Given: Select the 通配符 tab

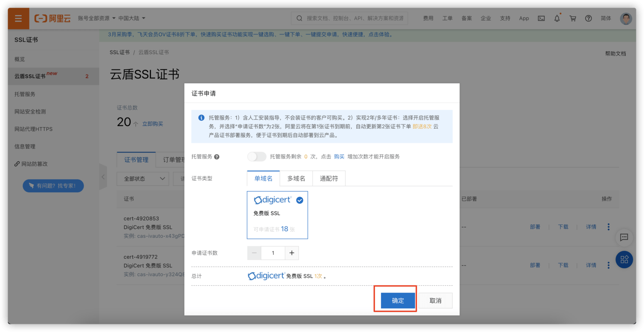Looking at the screenshot, I should click(329, 179).
